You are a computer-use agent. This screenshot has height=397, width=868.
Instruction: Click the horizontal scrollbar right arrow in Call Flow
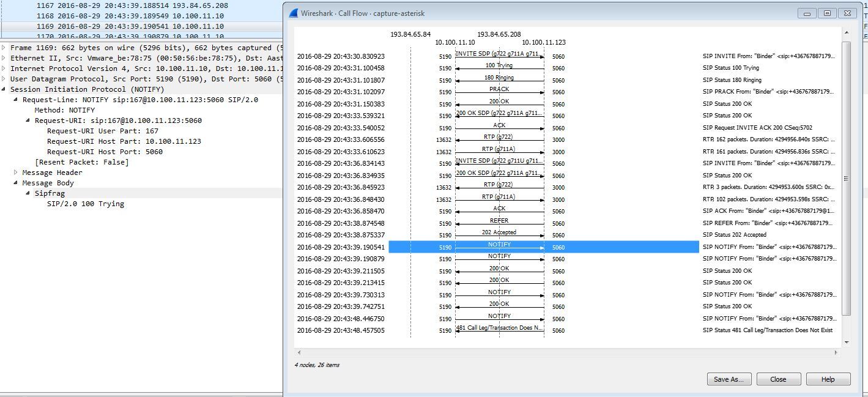[836, 352]
